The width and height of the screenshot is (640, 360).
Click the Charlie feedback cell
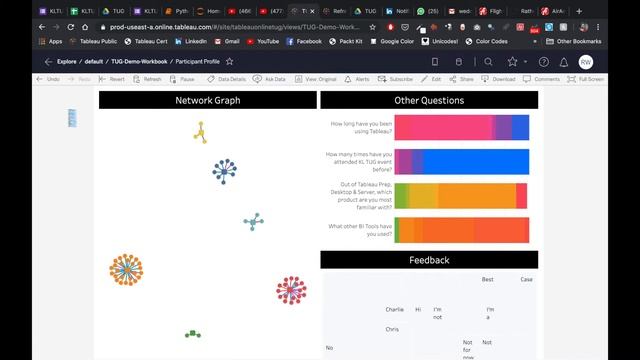pos(394,309)
